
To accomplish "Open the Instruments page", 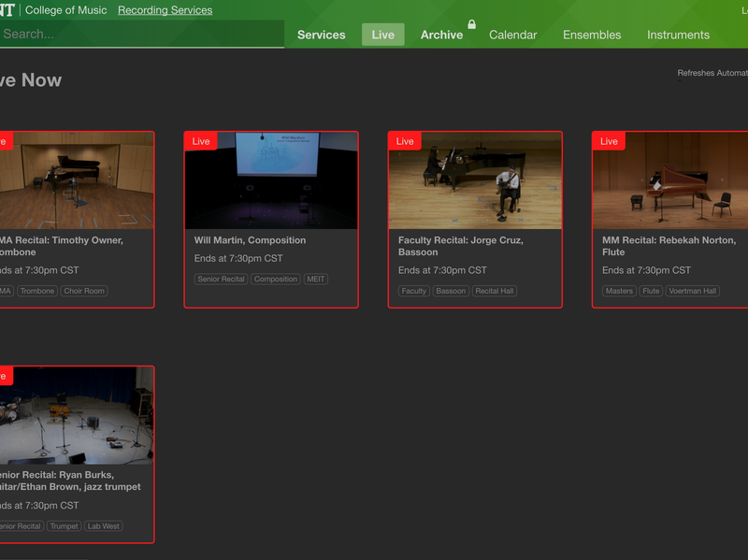I will click(x=679, y=35).
